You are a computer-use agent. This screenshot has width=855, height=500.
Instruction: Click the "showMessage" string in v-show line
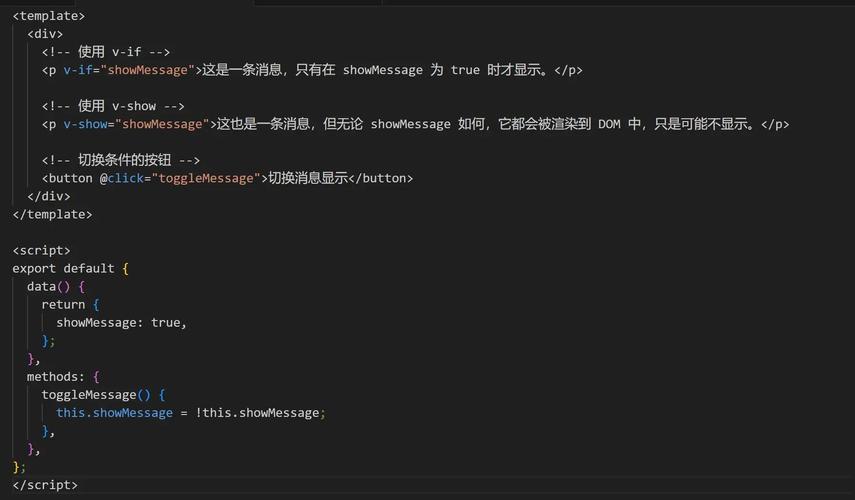click(162, 124)
